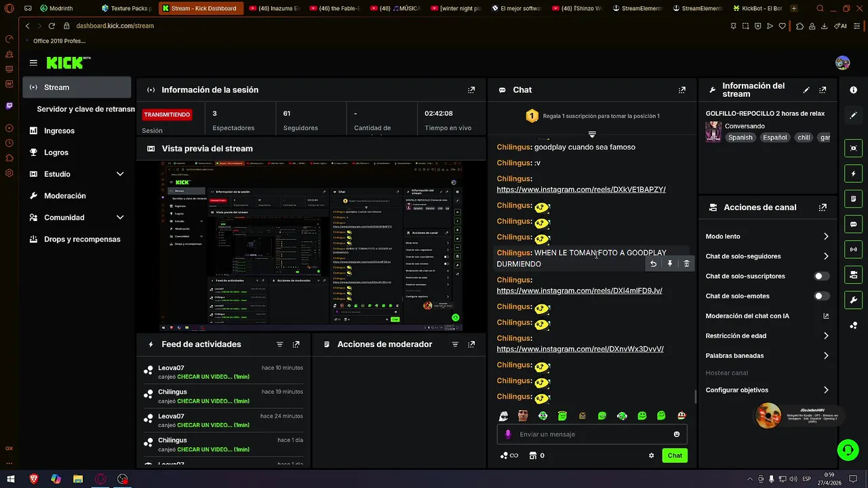This screenshot has height=488, width=868.
Task: Open Moderación del chat con IA external link
Action: 826,316
